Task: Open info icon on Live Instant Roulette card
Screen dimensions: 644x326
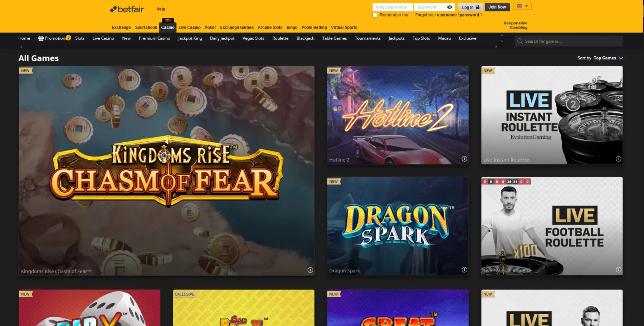Action: [619, 159]
